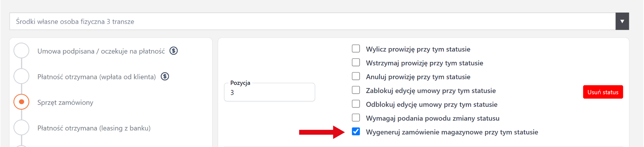Open the Sprzęt zamówiony status label
Screen dimensions: 644x147
tap(65, 102)
